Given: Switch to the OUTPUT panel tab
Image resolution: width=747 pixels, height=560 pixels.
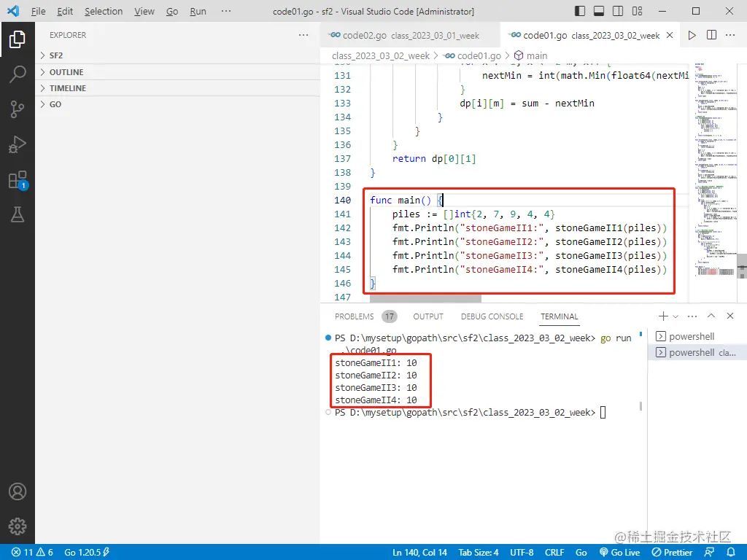Looking at the screenshot, I should (x=427, y=316).
